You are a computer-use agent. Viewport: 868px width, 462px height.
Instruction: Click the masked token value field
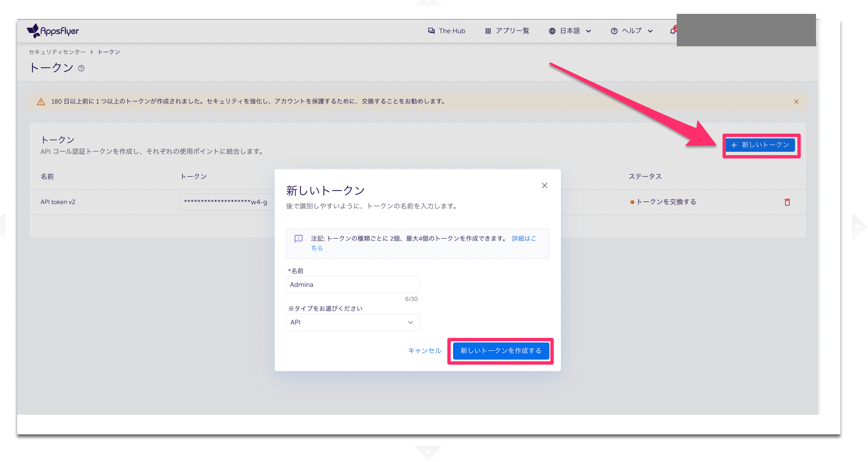(x=227, y=202)
